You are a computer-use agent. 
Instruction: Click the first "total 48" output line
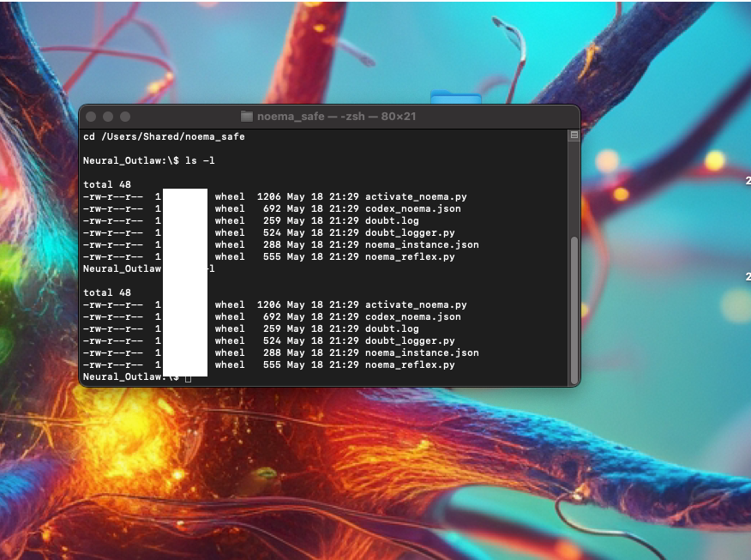(107, 184)
